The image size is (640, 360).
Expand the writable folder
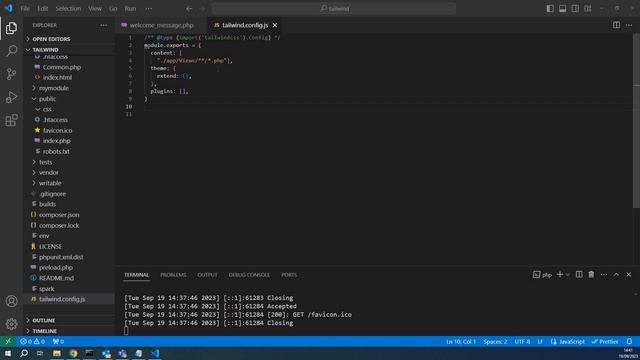[69, 183]
